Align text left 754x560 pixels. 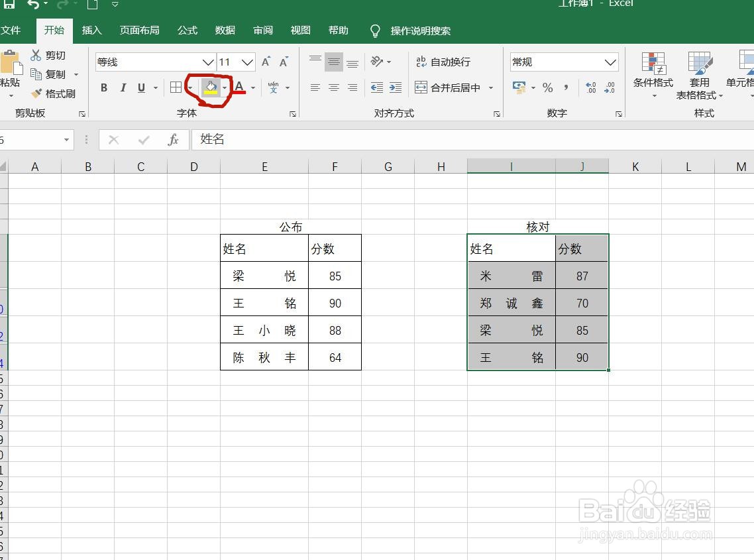click(315, 87)
